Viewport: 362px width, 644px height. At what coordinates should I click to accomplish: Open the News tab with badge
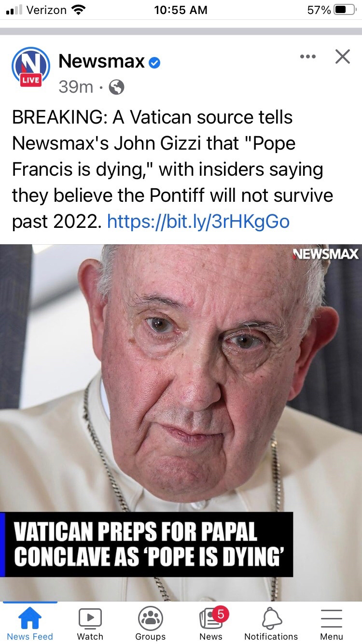(x=211, y=624)
